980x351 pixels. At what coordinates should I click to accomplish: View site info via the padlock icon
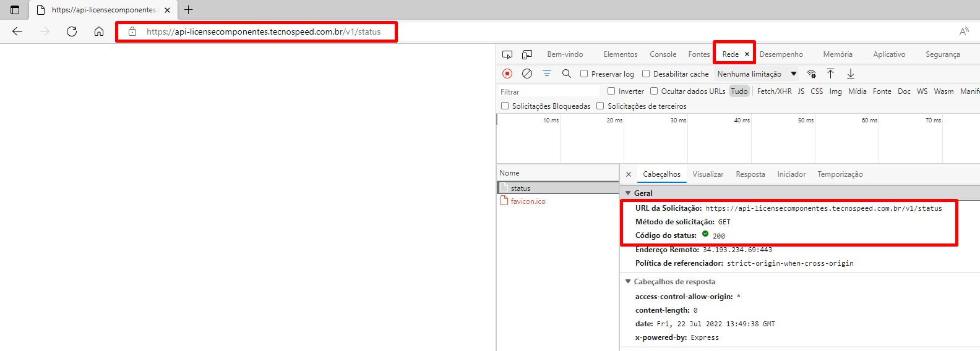point(132,32)
